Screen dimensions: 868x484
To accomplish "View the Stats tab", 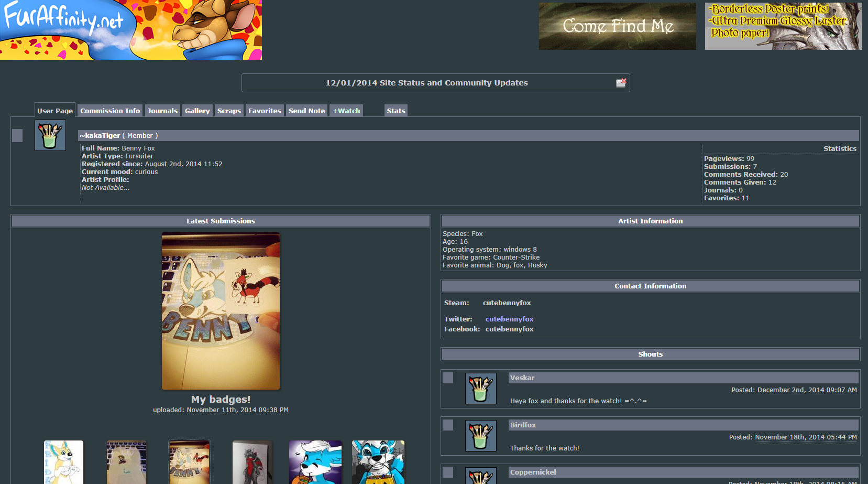I will click(395, 111).
